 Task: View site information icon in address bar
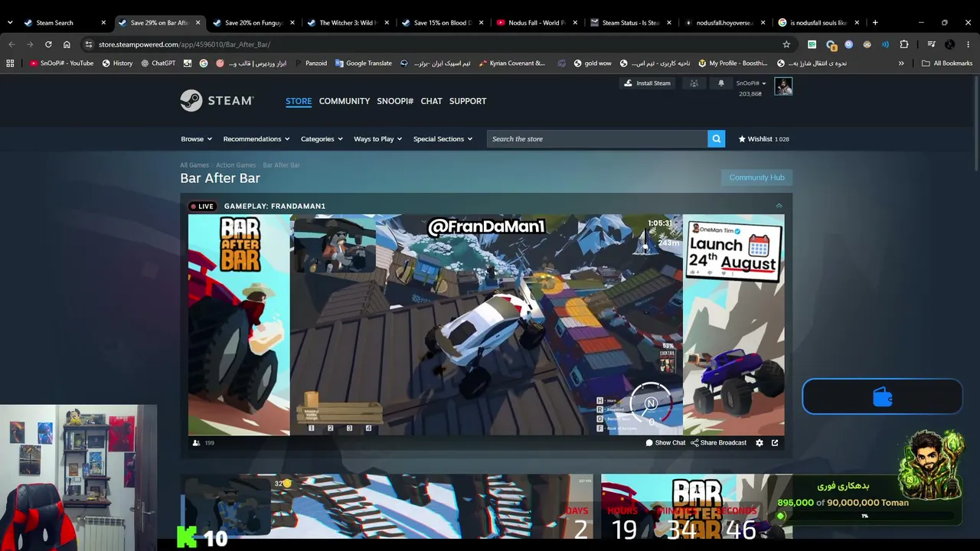89,44
